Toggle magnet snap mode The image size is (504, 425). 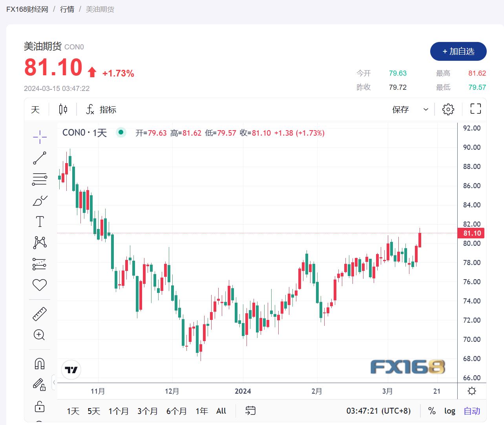coord(40,364)
